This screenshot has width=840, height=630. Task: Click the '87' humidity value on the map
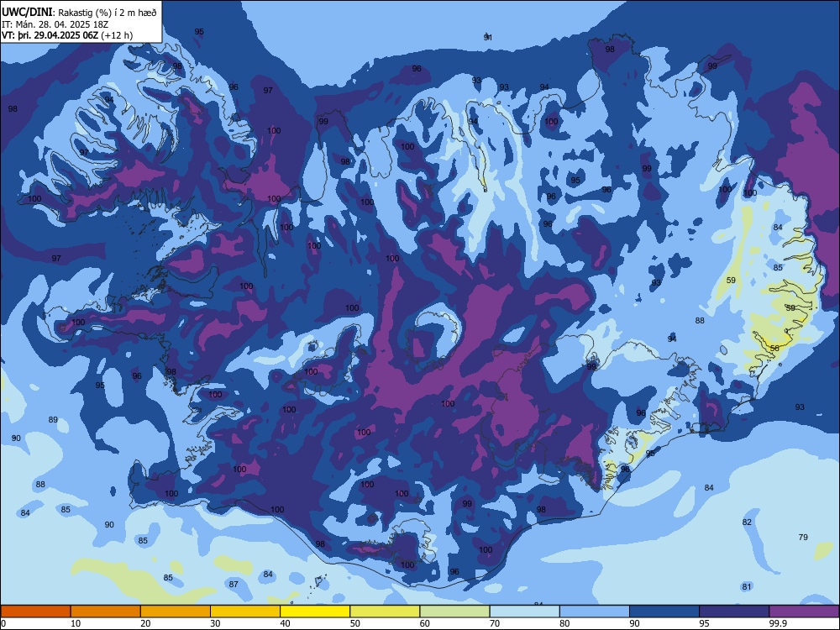(234, 584)
